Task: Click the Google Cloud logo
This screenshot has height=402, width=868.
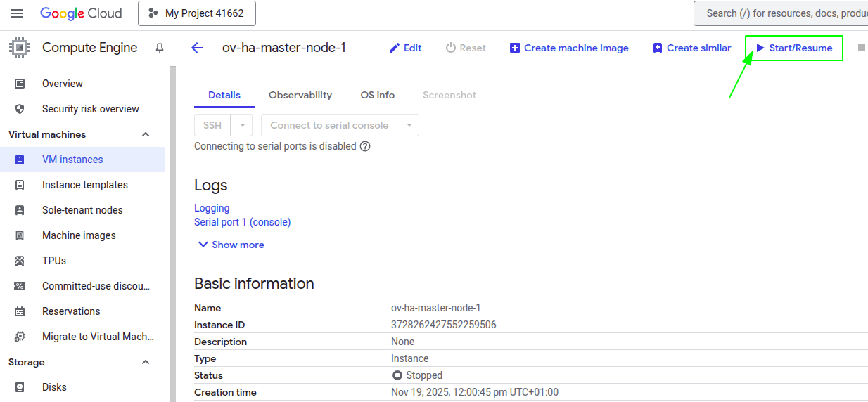Action: pos(81,13)
